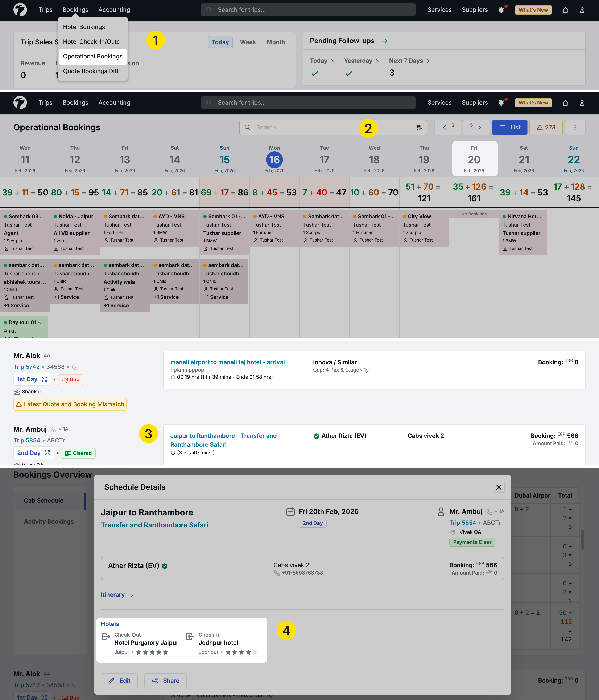The width and height of the screenshot is (599, 700).
Task: Open the Trip 5854 link for Mr. Ambuj
Action: coord(27,440)
